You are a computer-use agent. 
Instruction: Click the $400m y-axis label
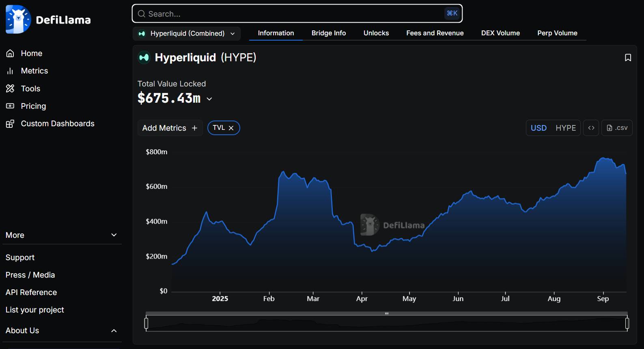[x=157, y=222]
